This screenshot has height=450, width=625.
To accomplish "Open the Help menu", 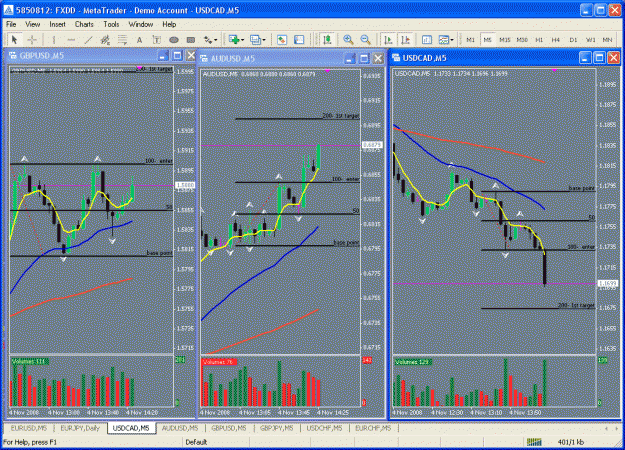I will [x=169, y=24].
